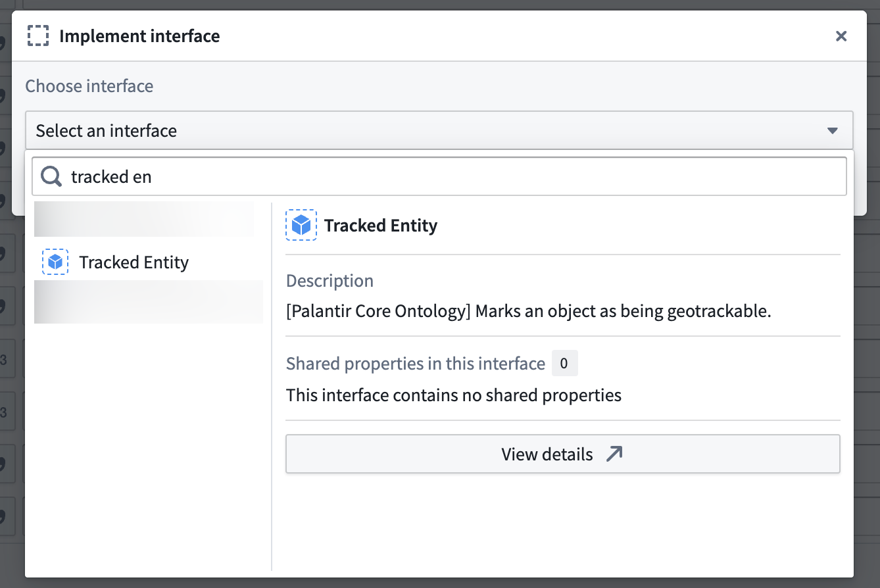Click the shared properties count badge showing 0

[564, 363]
